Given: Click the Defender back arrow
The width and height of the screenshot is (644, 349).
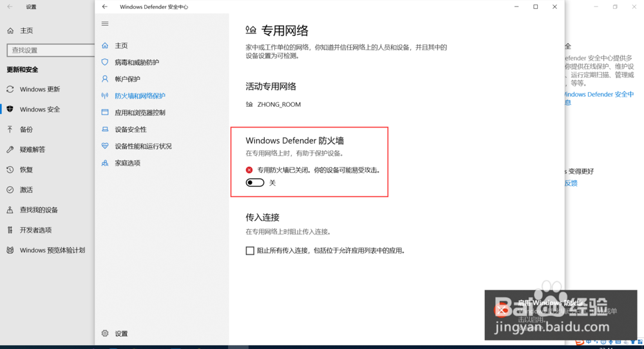Looking at the screenshot, I should click(105, 6).
